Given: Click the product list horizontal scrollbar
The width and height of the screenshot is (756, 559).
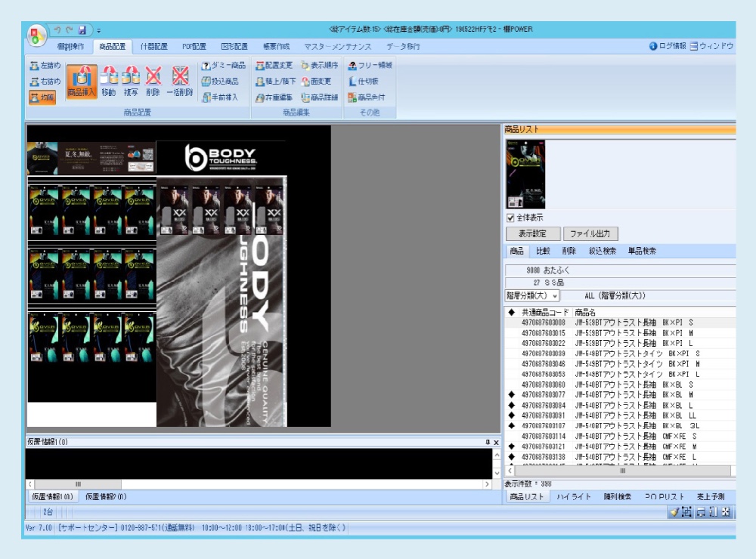Looking at the screenshot, I should [x=622, y=471].
